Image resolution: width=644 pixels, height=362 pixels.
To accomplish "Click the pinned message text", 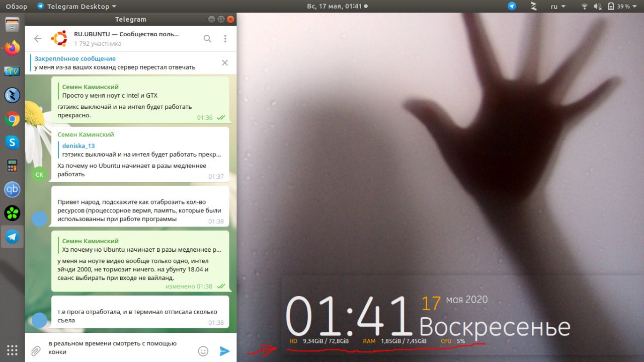I will [x=115, y=67].
